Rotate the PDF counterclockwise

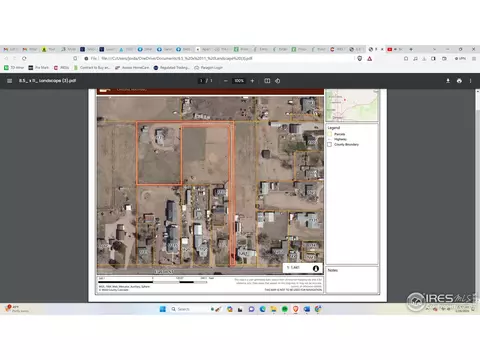[278, 81]
